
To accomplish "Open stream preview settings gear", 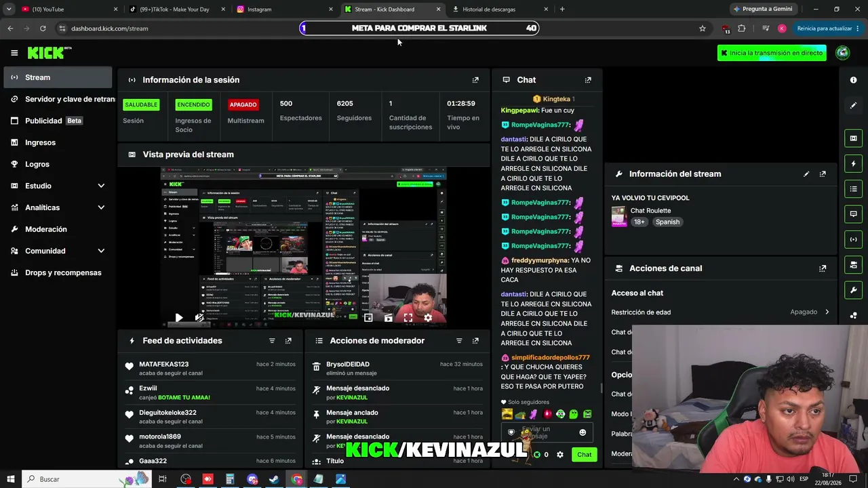I will coord(428,317).
